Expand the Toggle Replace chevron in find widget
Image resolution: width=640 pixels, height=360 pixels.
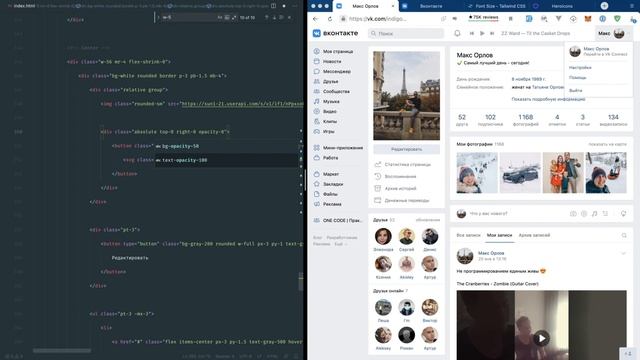pos(158,18)
